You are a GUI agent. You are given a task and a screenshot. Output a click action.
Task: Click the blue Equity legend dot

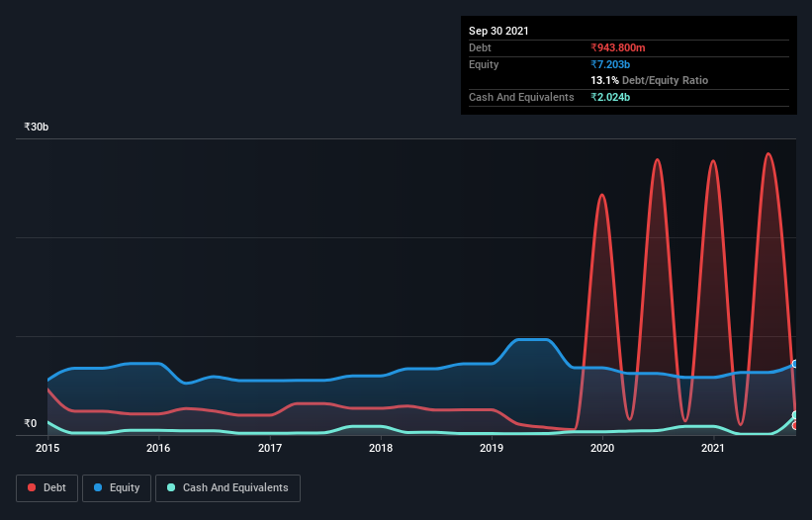pos(98,487)
